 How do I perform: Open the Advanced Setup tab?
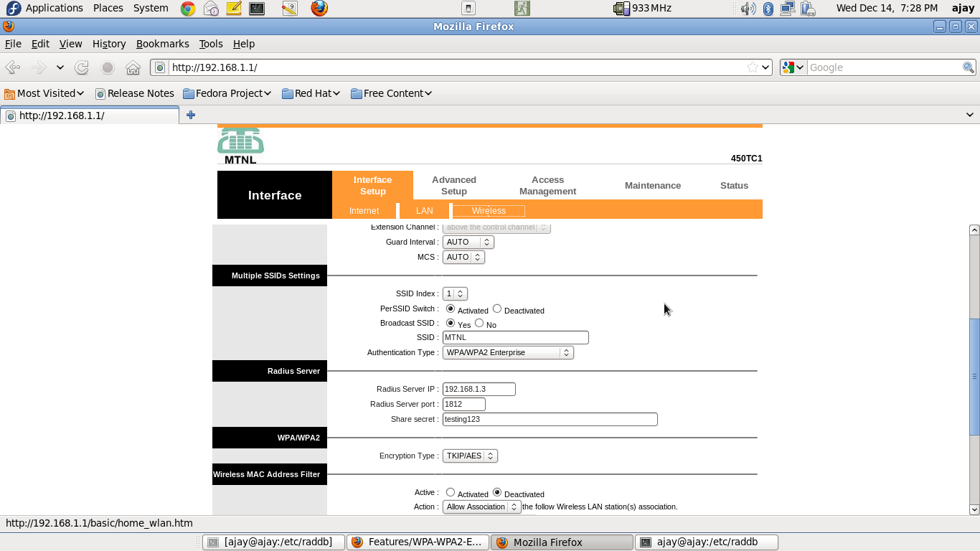(x=453, y=185)
